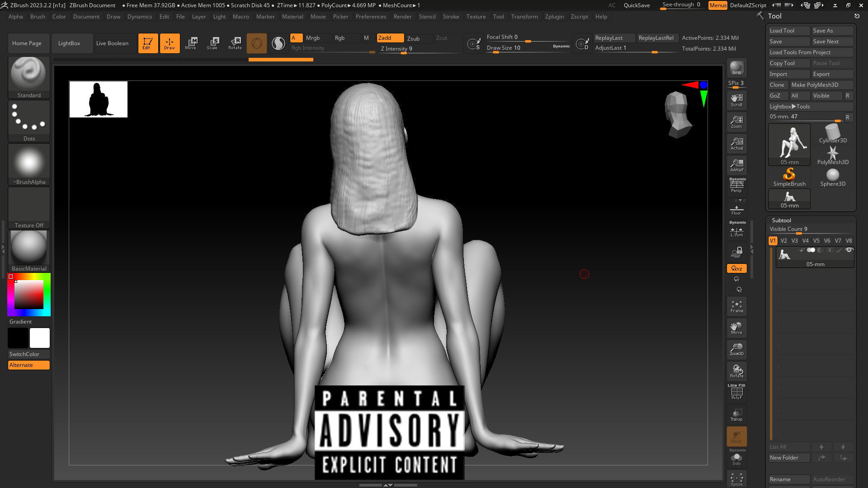
Task: Toggle Persp perspective mode
Action: point(736,185)
